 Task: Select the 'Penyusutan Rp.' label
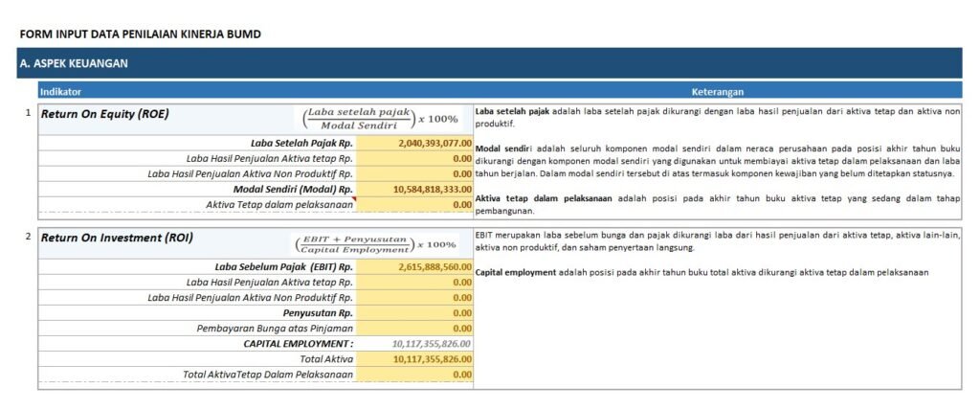point(318,313)
